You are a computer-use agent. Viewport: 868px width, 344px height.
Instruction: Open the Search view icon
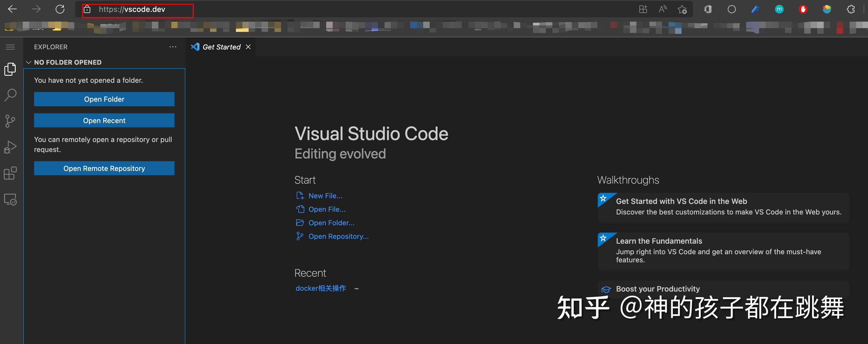pos(10,95)
